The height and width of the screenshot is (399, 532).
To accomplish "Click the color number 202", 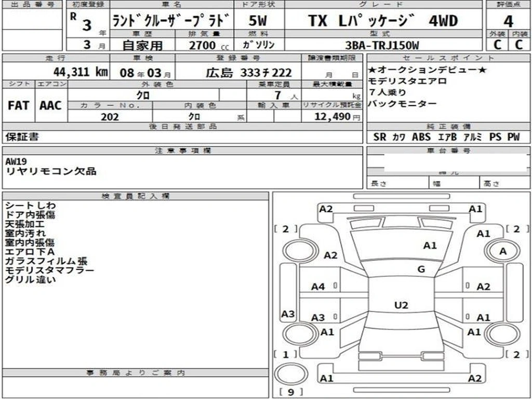I will tap(110, 117).
